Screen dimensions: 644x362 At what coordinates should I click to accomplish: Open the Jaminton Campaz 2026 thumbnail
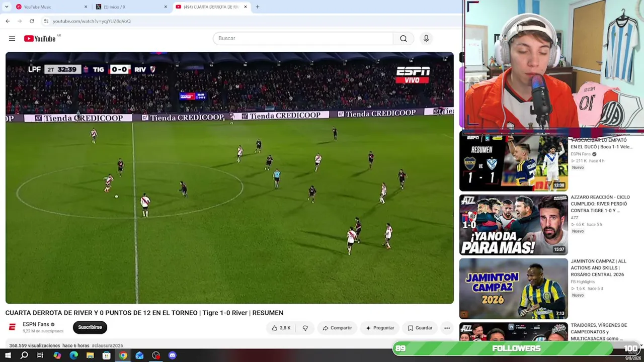point(514,289)
